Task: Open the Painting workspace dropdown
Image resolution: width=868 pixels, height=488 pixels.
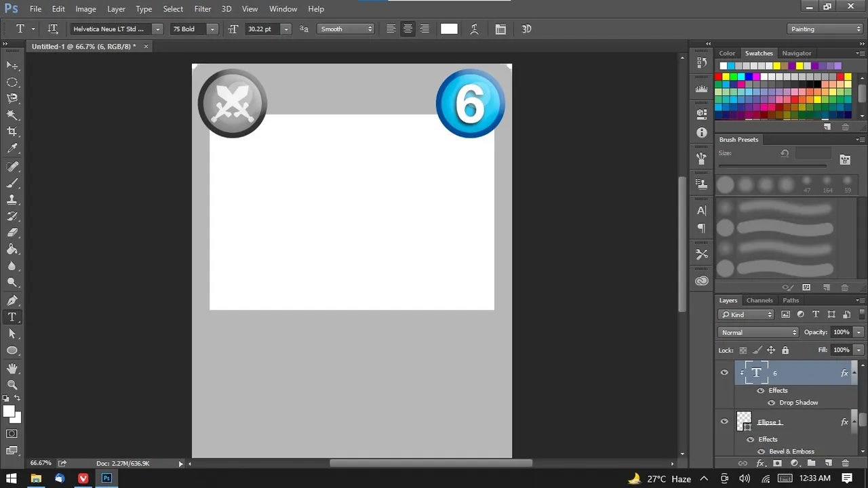Action: 825,29
